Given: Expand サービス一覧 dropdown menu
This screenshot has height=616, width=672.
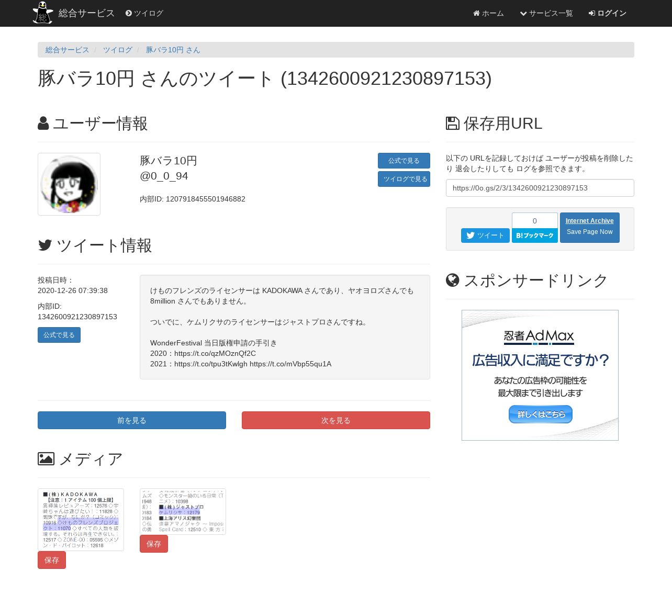Looking at the screenshot, I should click(546, 13).
